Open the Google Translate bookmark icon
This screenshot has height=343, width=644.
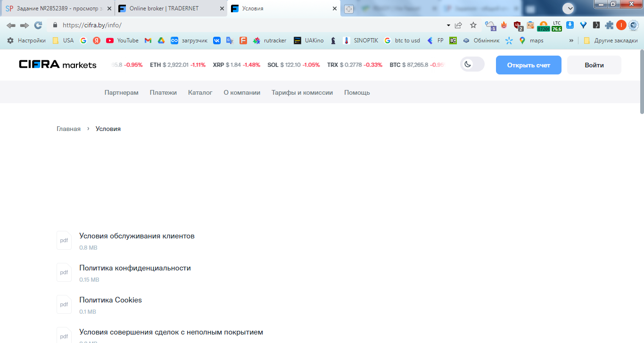tap(230, 41)
